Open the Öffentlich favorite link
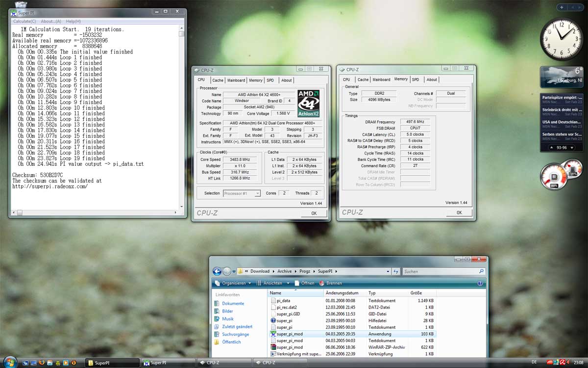The width and height of the screenshot is (588, 368). point(231,342)
